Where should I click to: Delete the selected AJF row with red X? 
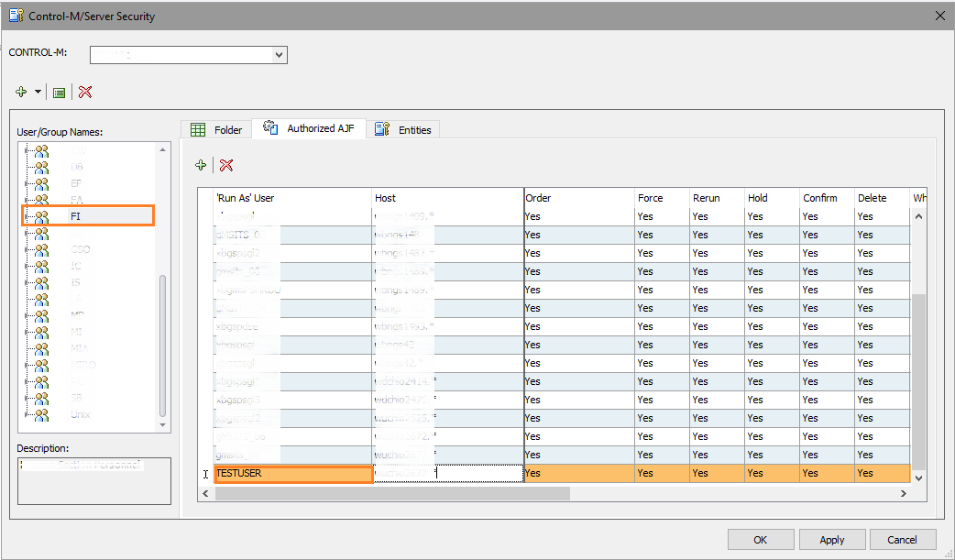[x=226, y=165]
